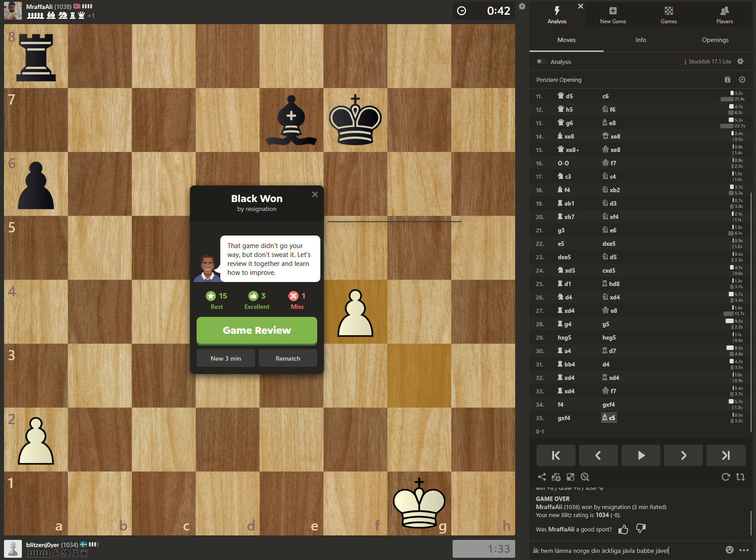
Task: Select the white king on g1
Action: [x=419, y=504]
